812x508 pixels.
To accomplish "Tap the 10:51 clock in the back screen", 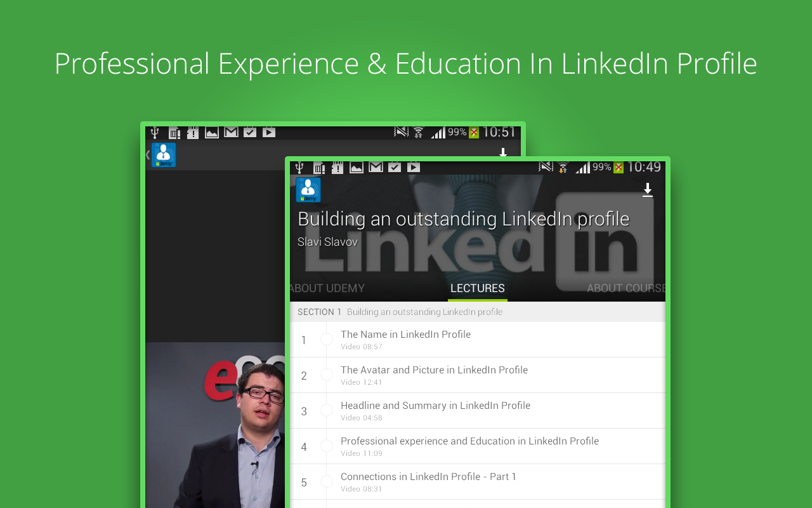I will tap(499, 132).
